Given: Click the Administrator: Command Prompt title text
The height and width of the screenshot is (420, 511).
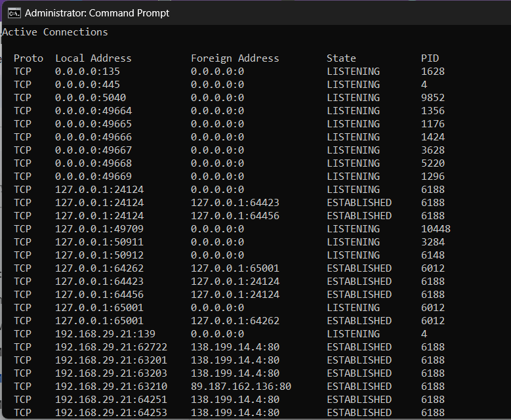Looking at the screenshot, I should (x=97, y=12).
